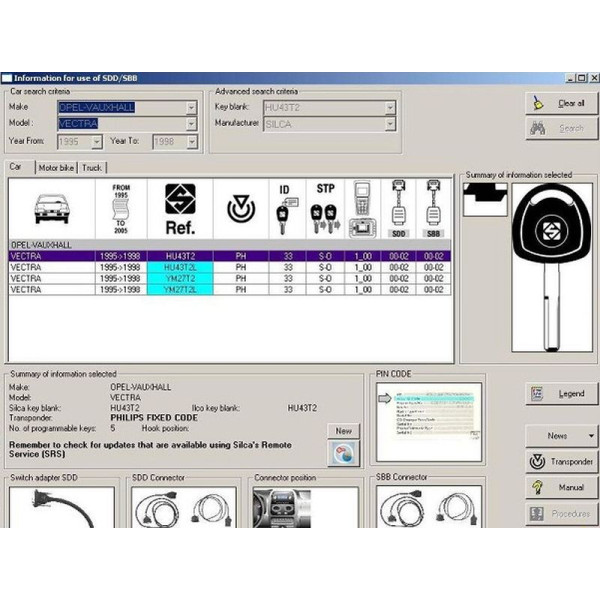Click the broom icon on Clear all

pos(538,102)
